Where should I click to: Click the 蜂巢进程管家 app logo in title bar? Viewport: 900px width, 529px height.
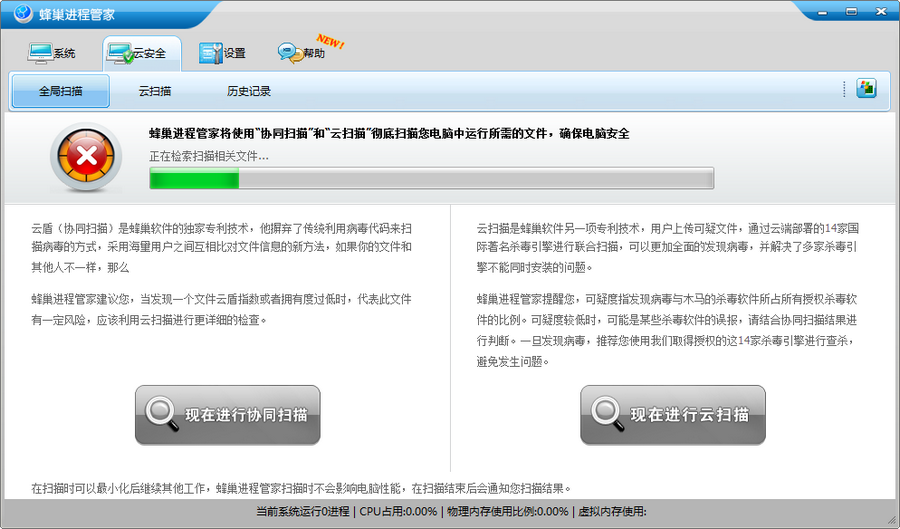click(23, 13)
